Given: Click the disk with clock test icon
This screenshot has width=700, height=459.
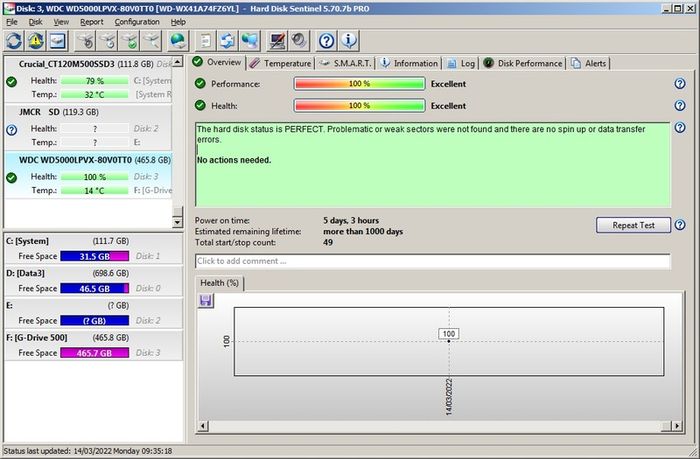Looking at the screenshot, I should click(x=108, y=41).
